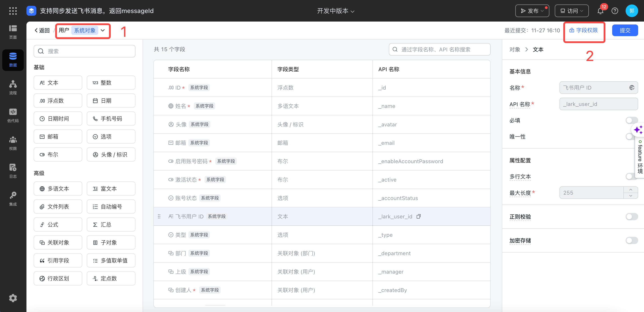Add a 布尔 field type

(58, 154)
